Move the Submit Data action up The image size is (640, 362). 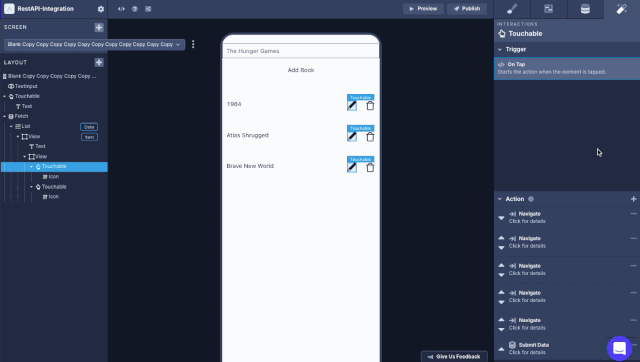coord(501,349)
